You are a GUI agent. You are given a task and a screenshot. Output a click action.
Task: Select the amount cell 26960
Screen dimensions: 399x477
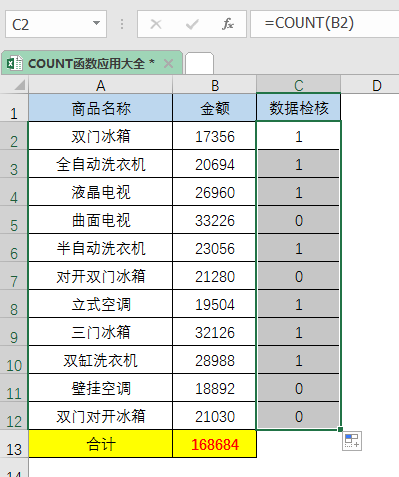(215, 192)
